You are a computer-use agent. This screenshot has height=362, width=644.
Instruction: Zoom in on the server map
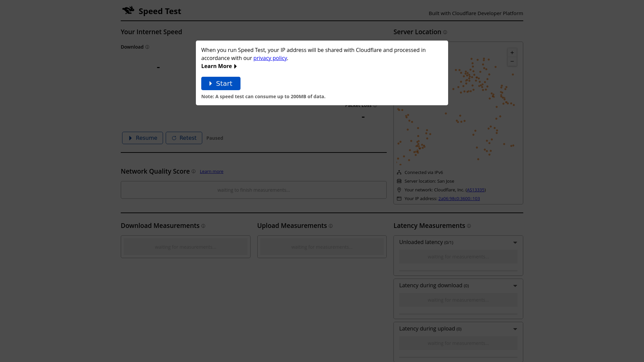click(x=512, y=53)
